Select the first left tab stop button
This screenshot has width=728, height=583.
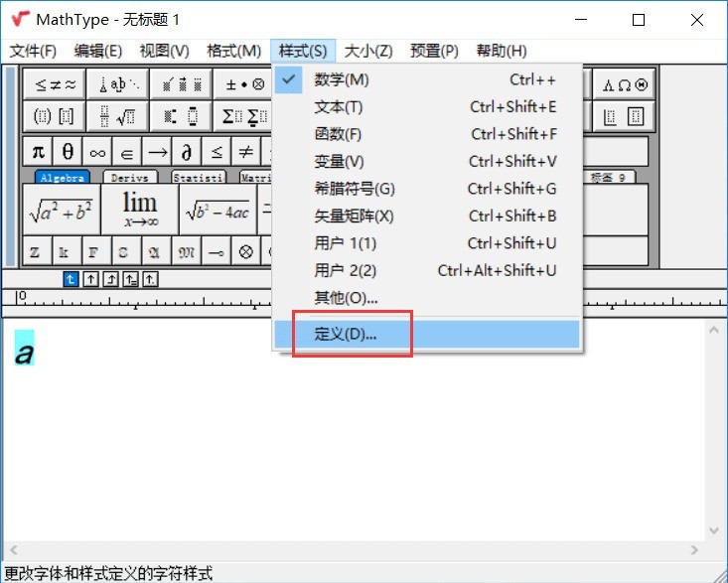[x=71, y=279]
